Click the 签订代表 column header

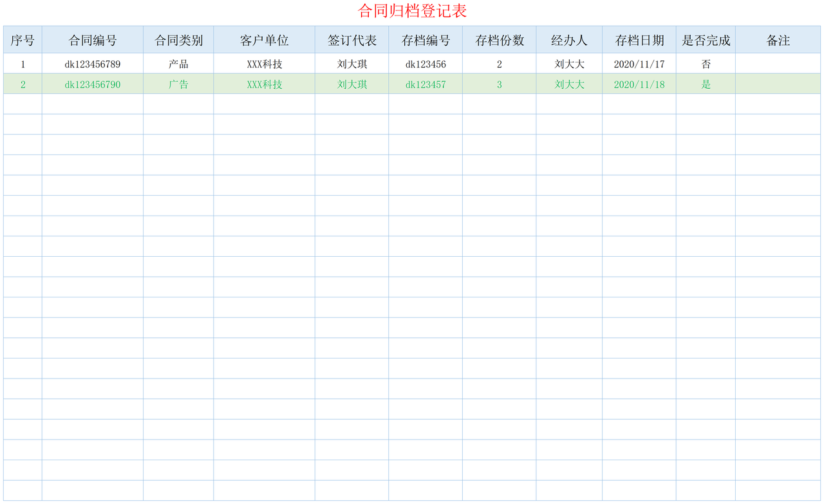(x=352, y=39)
